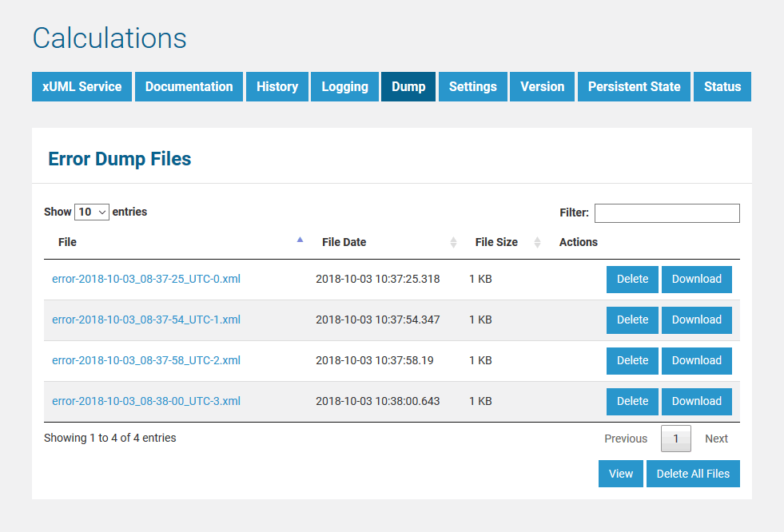Viewport: 784px width, 532px height.
Task: Open error-2018-10-03_08-37-25_UTC-0.xml file link
Action: point(146,279)
